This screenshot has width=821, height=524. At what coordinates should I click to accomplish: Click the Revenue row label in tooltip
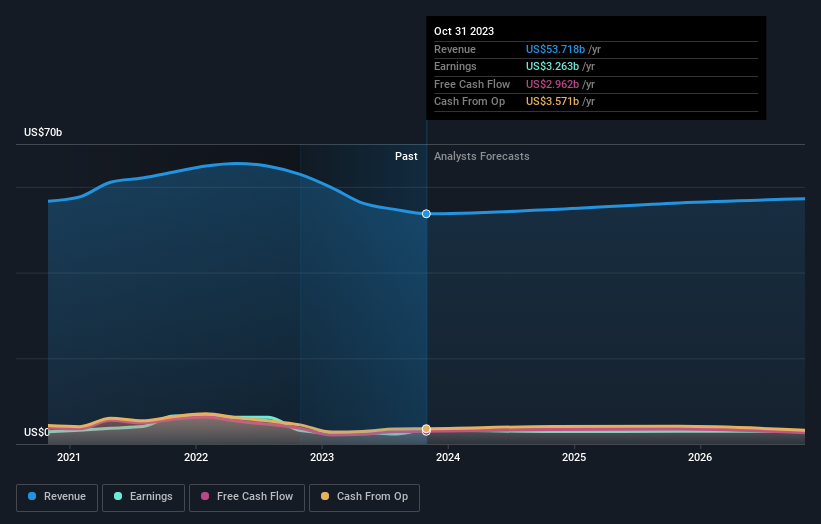454,49
